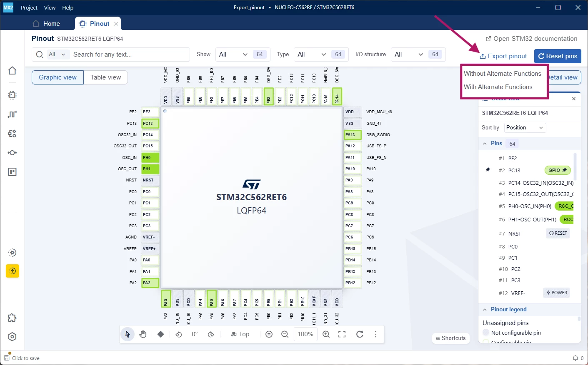The width and height of the screenshot is (588, 365).
Task: Click the zoom in magnifier icon
Action: 326,334
